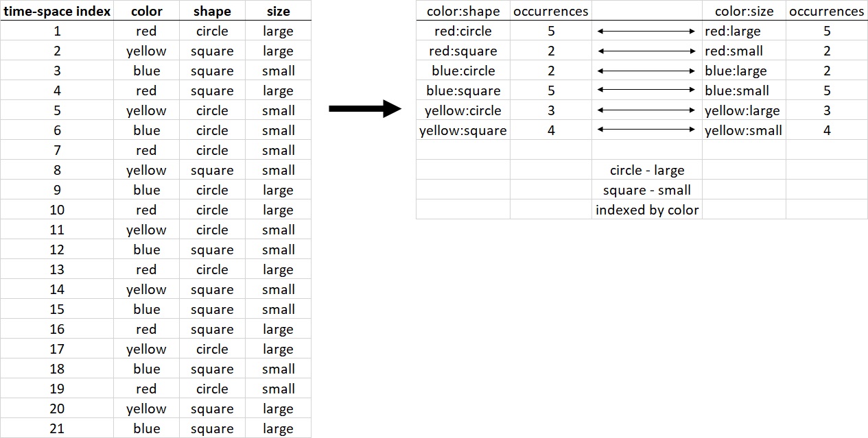Click the "blue:circle" cell
The image size is (868, 438).
[x=463, y=71]
